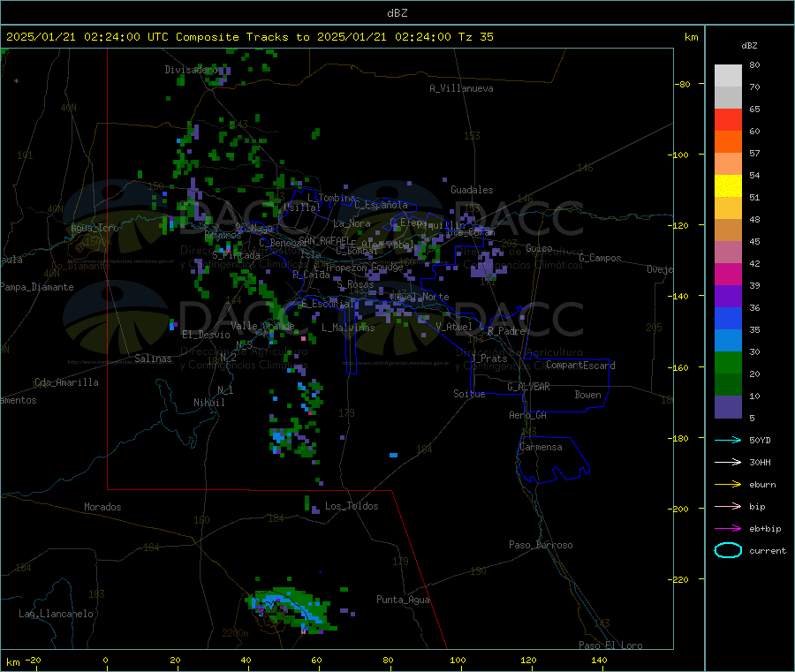Click the Paso_Barroso map label
This screenshot has height=672, width=795.
(541, 545)
